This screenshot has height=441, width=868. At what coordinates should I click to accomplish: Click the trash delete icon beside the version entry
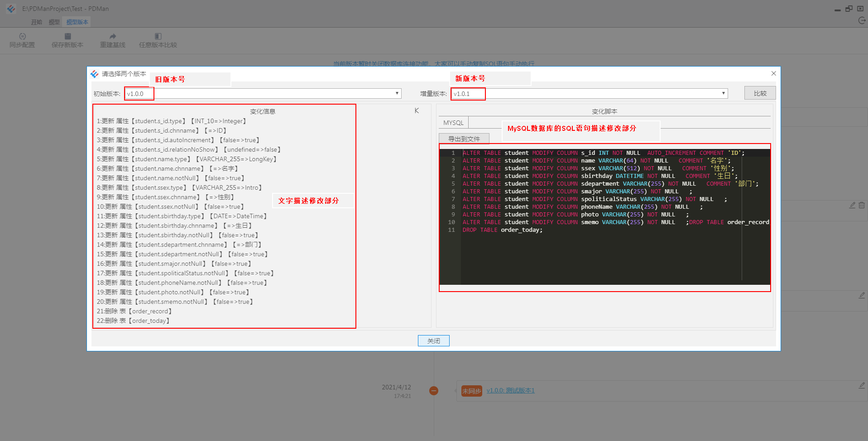pyautogui.click(x=862, y=205)
